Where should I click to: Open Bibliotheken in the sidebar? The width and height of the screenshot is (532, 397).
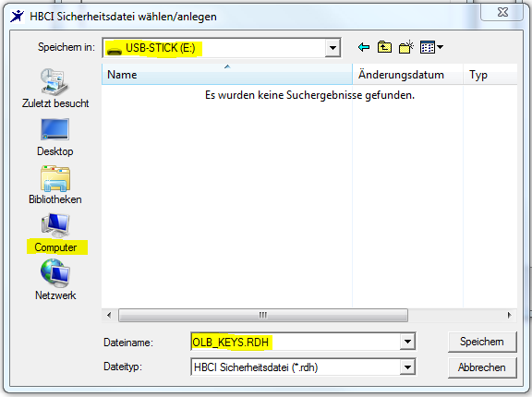pyautogui.click(x=55, y=185)
